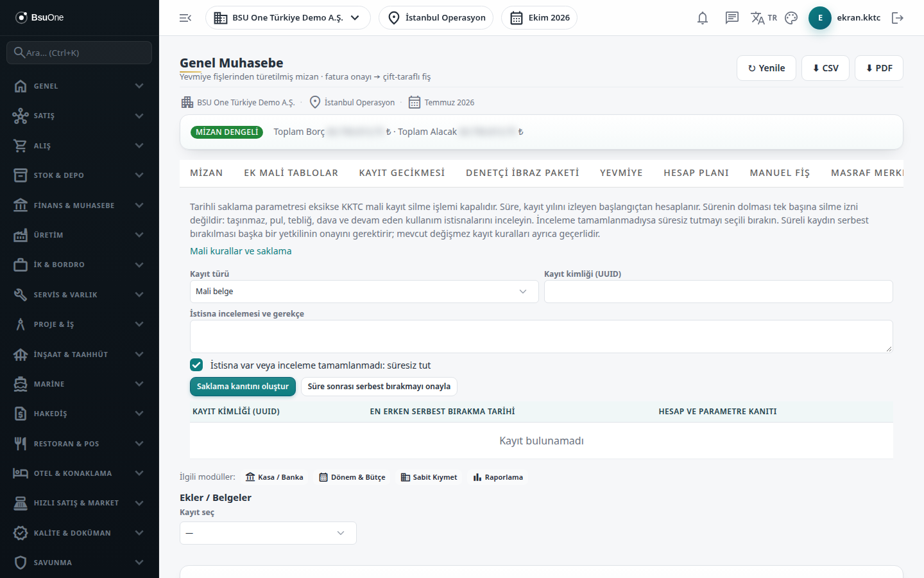Viewport: 924px width, 578px height.
Task: Open Servis & Varlık wrench icon
Action: pyautogui.click(x=21, y=295)
